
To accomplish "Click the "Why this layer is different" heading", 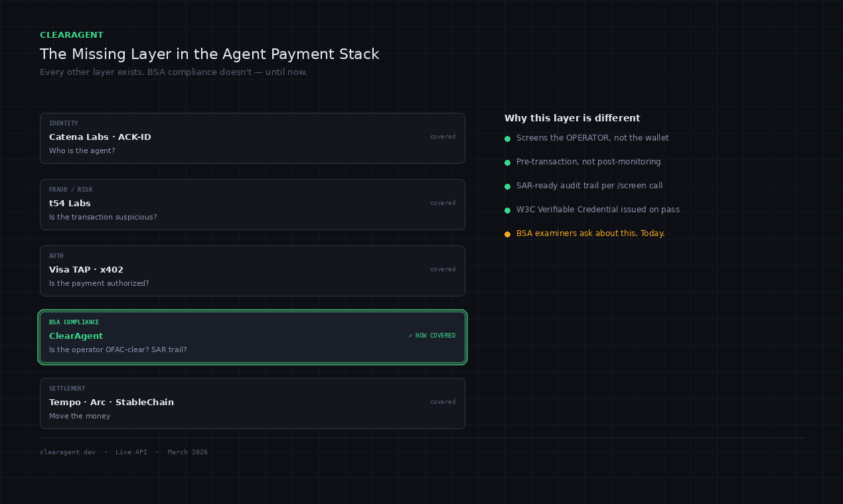I will [572, 118].
